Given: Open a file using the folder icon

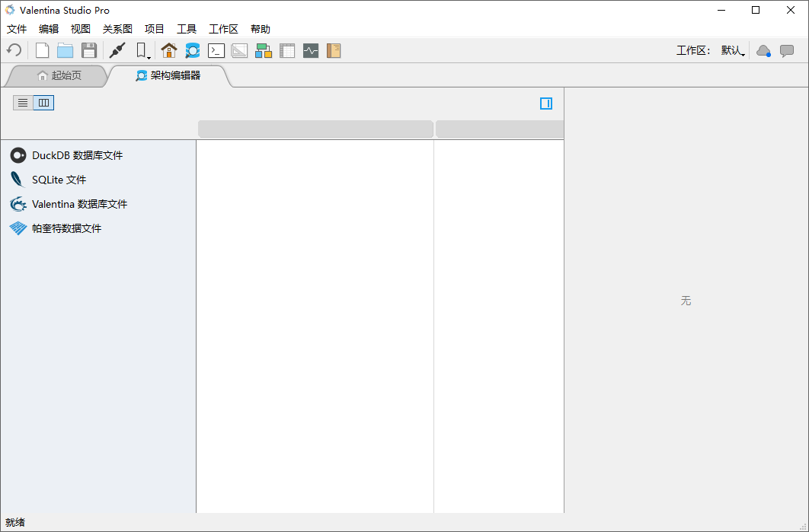Looking at the screenshot, I should point(65,50).
